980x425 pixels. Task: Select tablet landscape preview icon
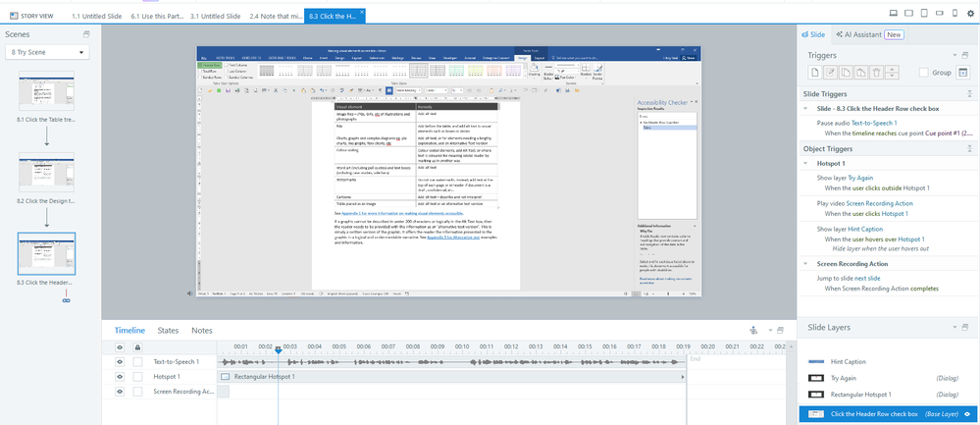tap(909, 13)
